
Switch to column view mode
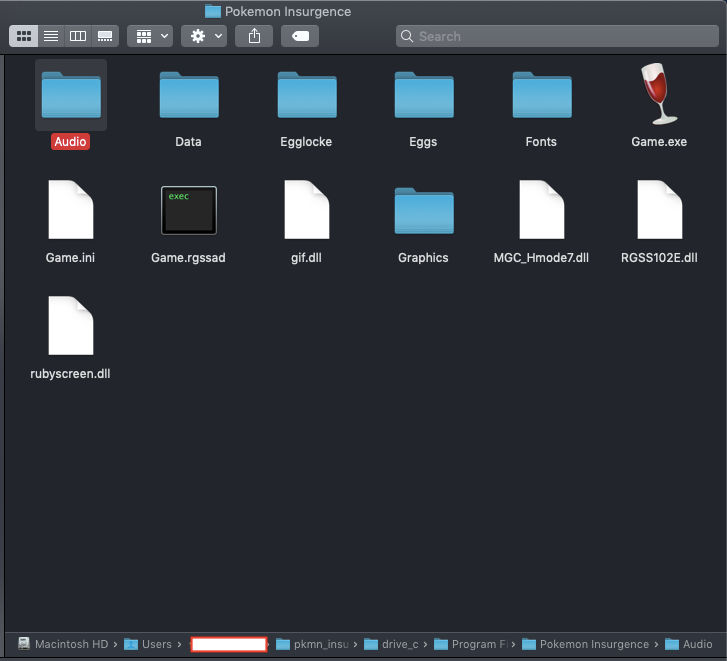78,36
